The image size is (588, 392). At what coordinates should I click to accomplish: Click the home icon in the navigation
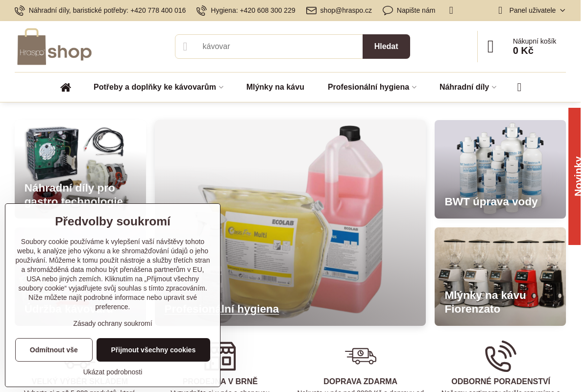click(x=66, y=87)
